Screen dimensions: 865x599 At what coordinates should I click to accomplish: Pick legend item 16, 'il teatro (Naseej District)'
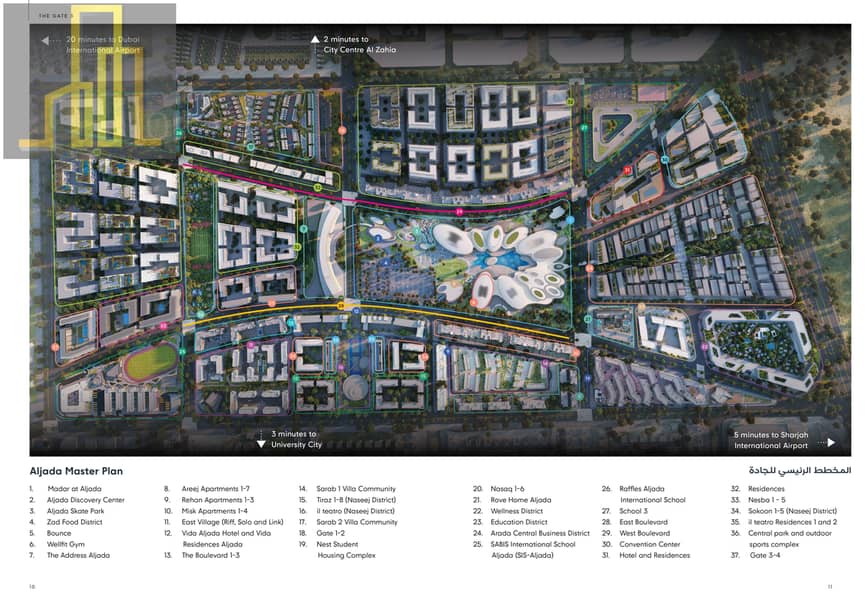pos(355,511)
